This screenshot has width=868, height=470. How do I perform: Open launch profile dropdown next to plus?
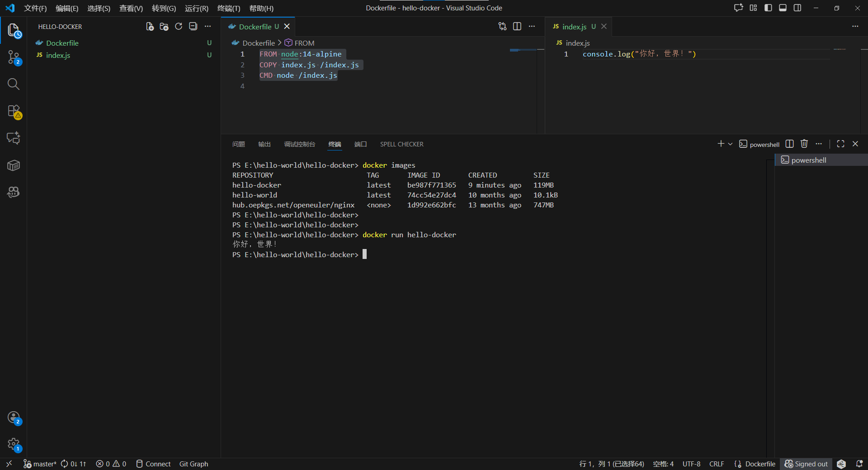(730, 144)
